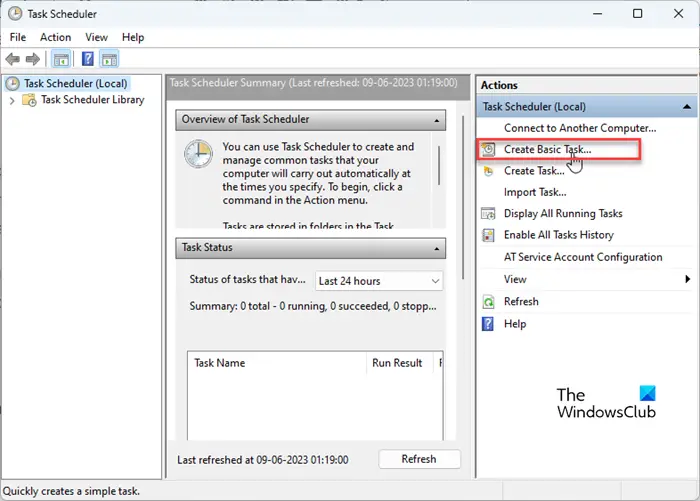Image resolution: width=700 pixels, height=501 pixels.
Task: Close the Task Scheduler window
Action: point(679,14)
